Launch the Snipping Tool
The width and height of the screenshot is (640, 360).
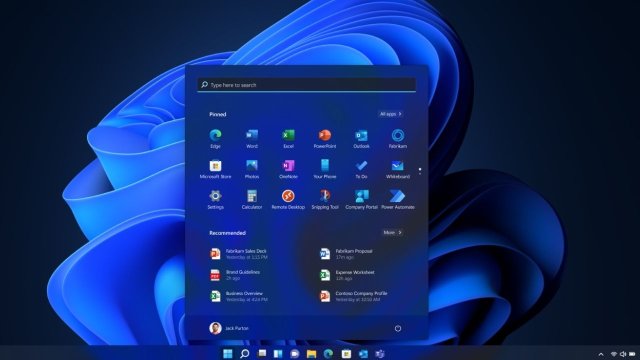click(325, 200)
